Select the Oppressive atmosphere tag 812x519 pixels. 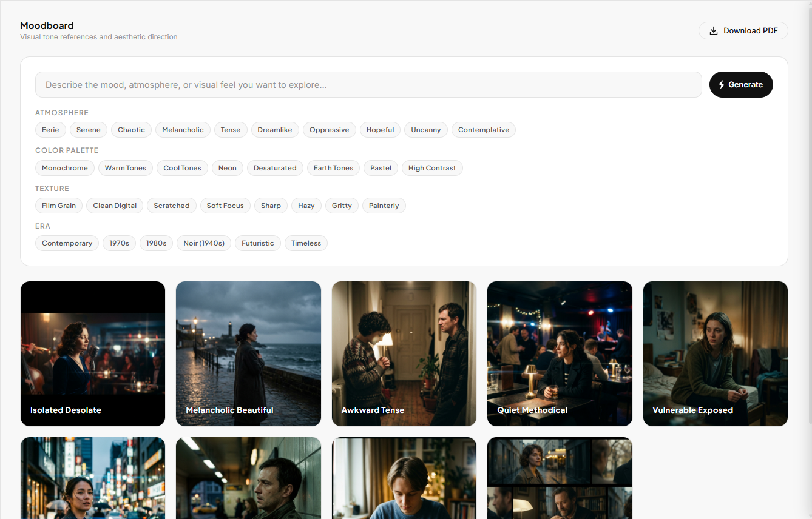(x=330, y=130)
